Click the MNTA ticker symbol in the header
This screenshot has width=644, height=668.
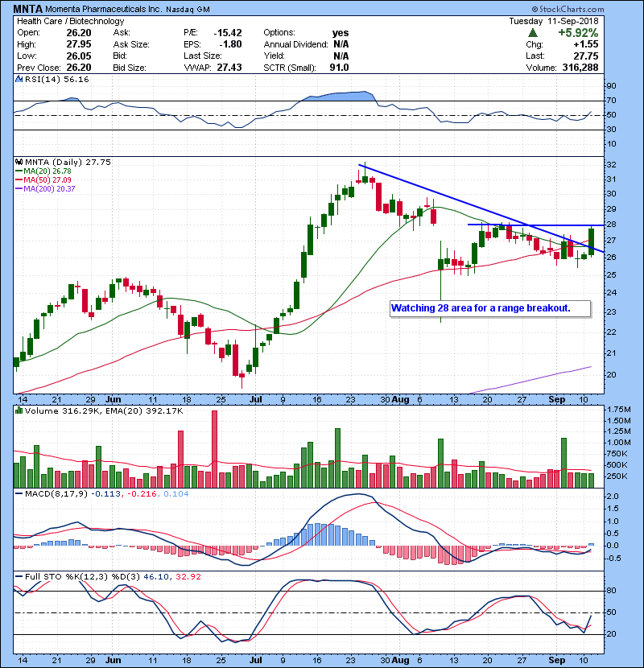coord(27,9)
